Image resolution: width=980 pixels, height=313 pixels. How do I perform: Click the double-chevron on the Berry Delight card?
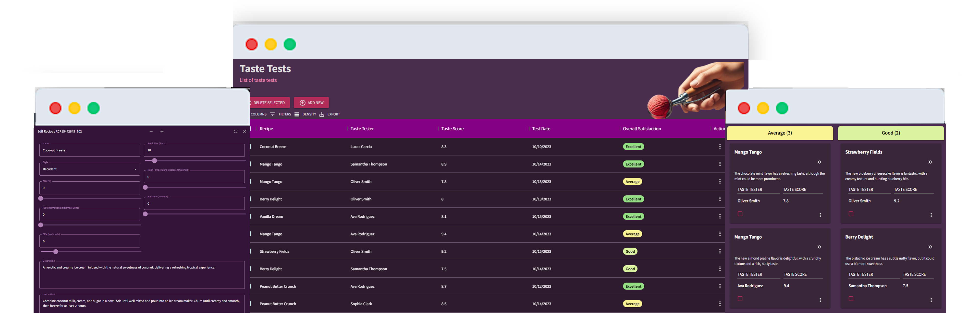pos(930,246)
